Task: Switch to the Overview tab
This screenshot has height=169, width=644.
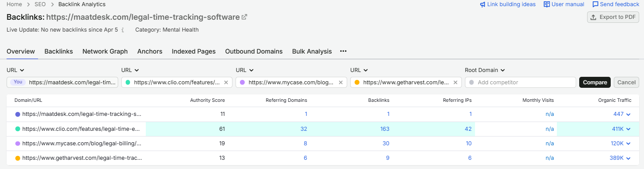Action: point(21,51)
